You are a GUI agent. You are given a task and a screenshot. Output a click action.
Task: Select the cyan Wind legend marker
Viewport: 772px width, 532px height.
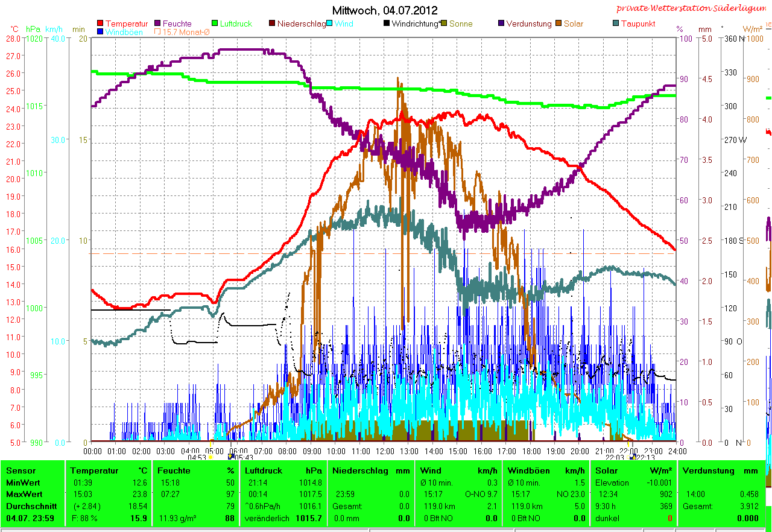pos(330,24)
